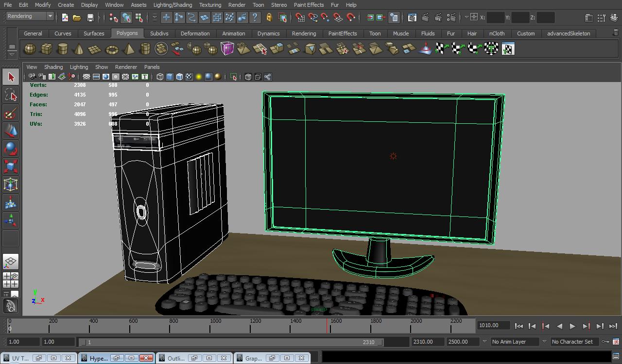Open the Rendering menu set dropdown
This screenshot has height=364, width=622.
coord(30,16)
